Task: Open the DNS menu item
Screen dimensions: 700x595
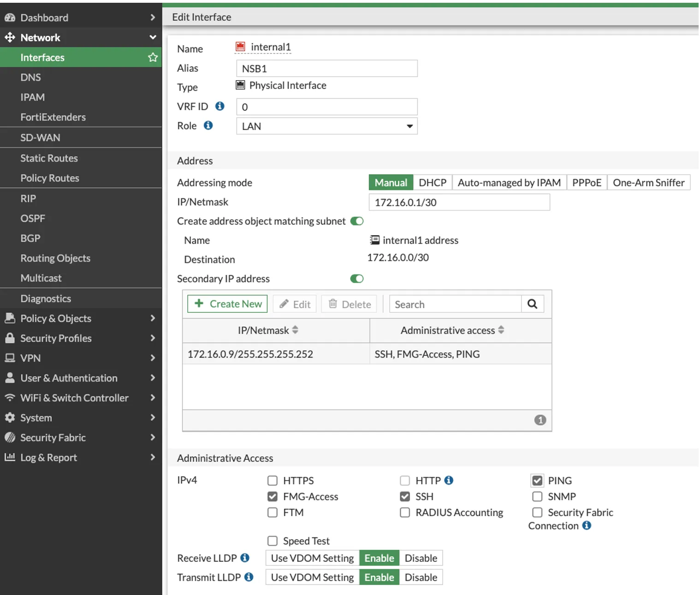Action: point(81,77)
